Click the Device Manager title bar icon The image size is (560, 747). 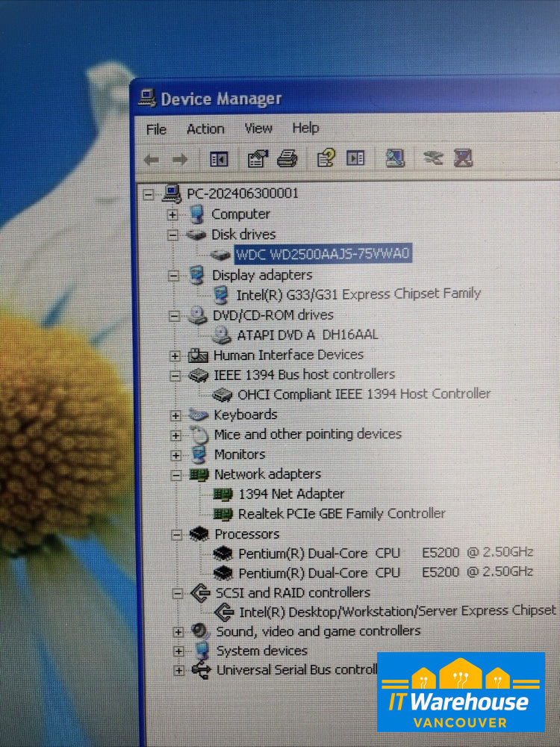click(x=147, y=98)
